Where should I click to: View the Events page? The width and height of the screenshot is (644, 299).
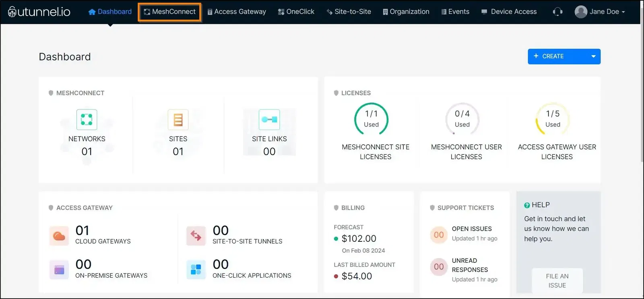tap(455, 12)
